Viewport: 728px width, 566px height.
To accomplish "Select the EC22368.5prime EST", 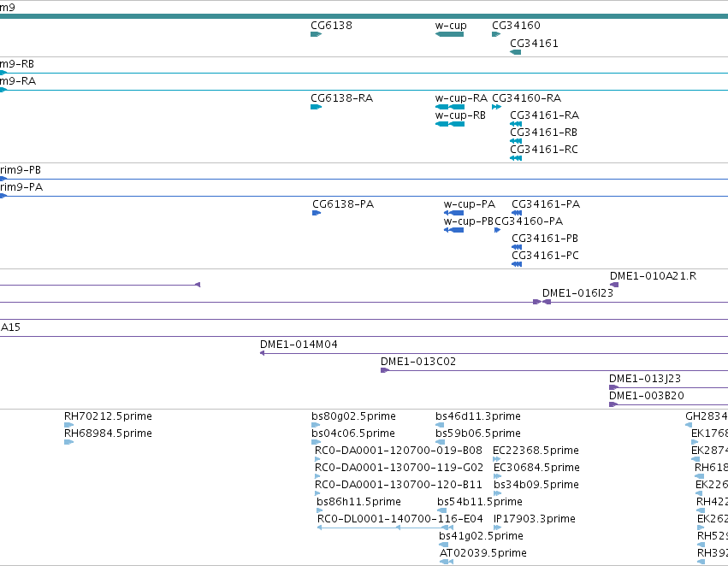I will coord(497,460).
